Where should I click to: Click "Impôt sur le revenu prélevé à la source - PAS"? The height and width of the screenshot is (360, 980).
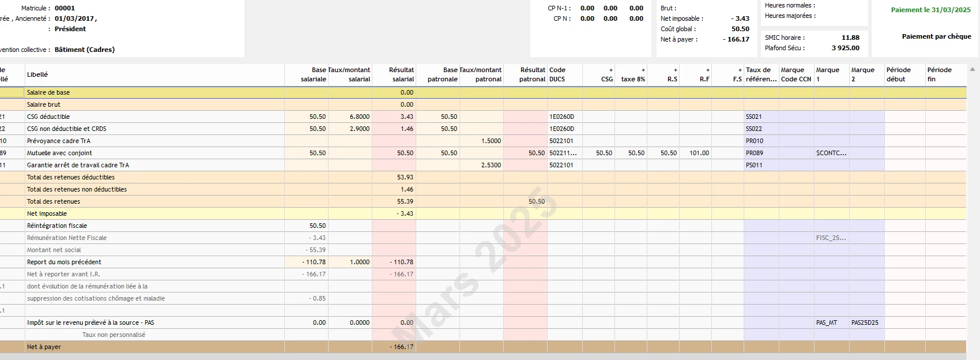(x=91, y=322)
